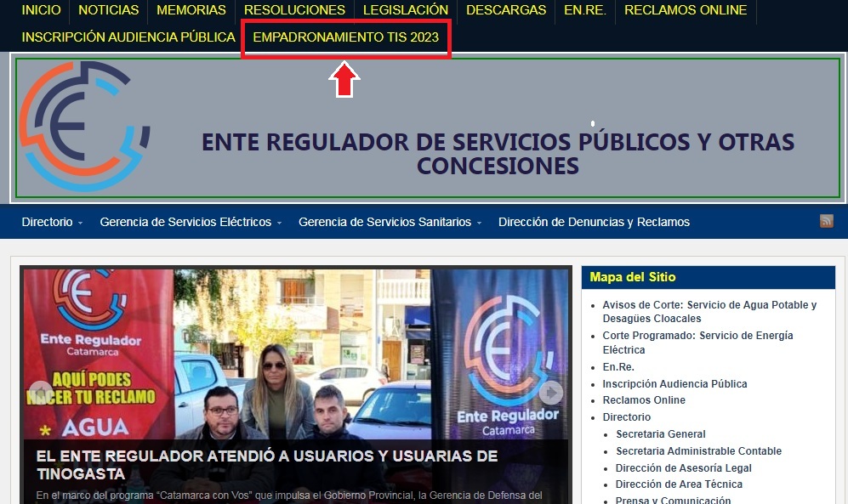848x504 pixels.
Task: Open the INICIO menu item
Action: [41, 10]
